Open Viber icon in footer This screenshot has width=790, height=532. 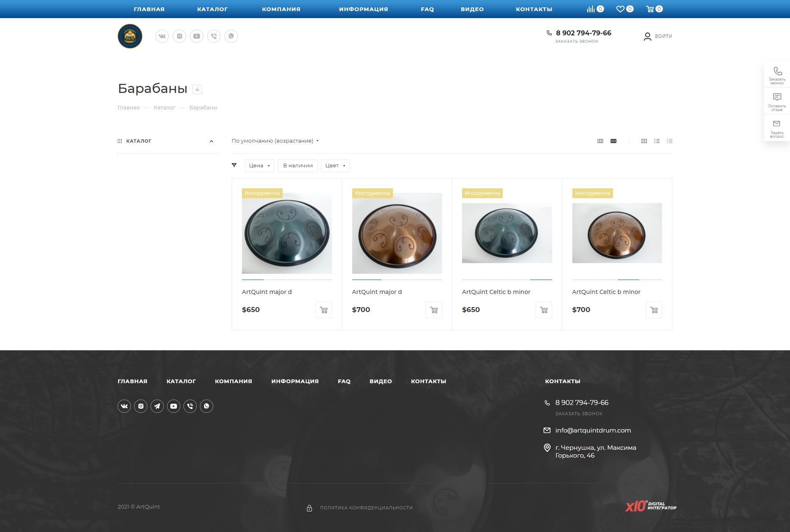point(190,406)
